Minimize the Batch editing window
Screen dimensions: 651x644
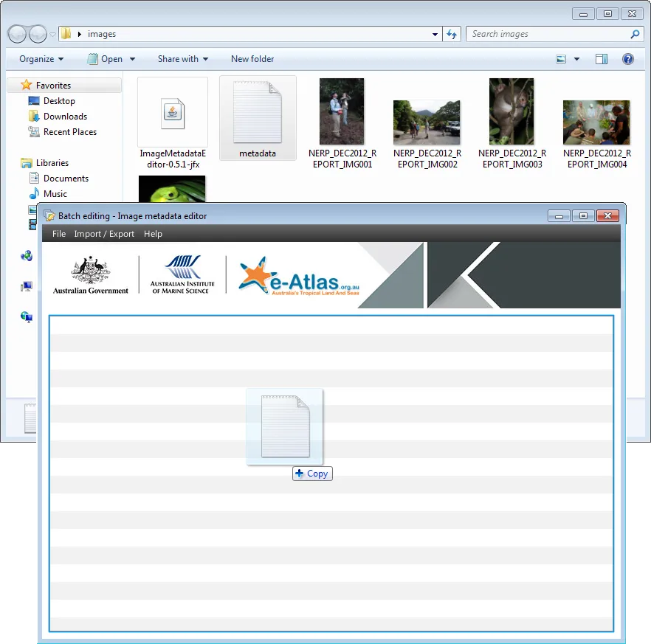(559, 215)
